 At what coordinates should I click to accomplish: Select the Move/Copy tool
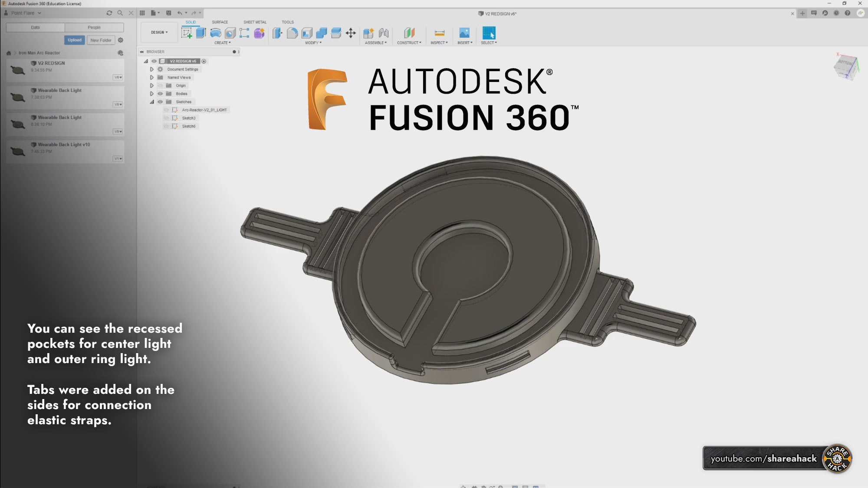pos(351,33)
